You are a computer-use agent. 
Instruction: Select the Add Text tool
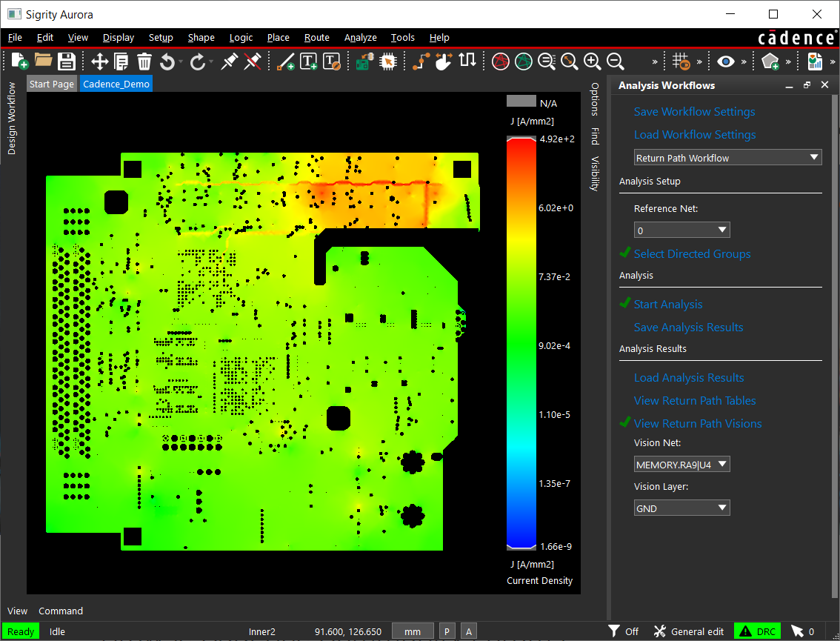click(308, 62)
